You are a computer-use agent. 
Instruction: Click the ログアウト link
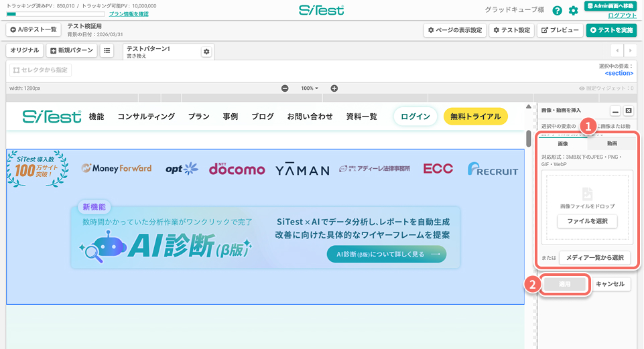tap(623, 15)
